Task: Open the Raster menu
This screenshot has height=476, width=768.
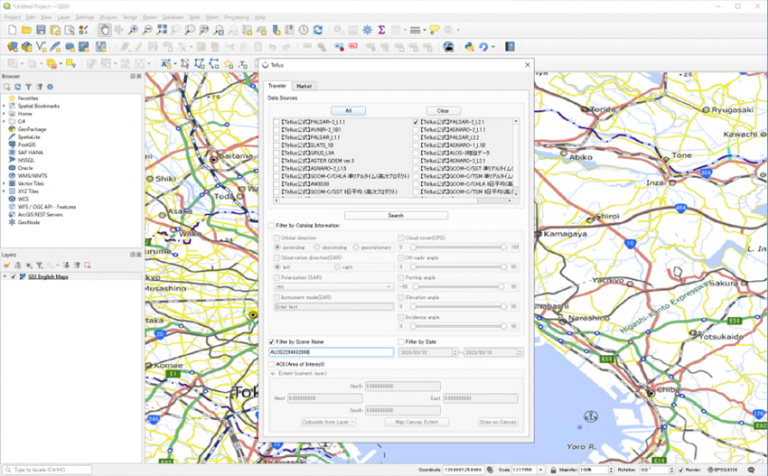Action: (x=150, y=17)
